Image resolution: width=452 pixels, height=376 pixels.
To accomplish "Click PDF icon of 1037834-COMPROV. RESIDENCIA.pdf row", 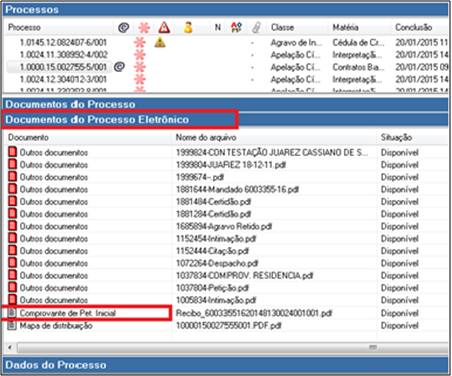I will pos(12,275).
